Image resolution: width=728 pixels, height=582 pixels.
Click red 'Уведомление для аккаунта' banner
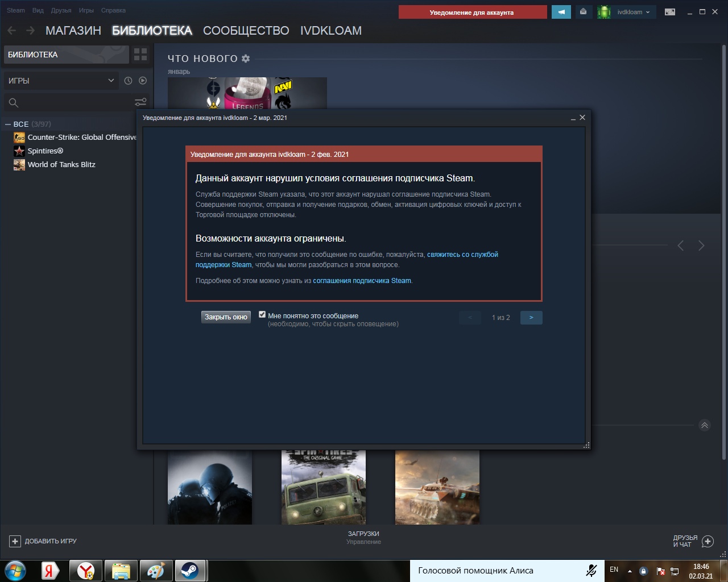coord(473,12)
